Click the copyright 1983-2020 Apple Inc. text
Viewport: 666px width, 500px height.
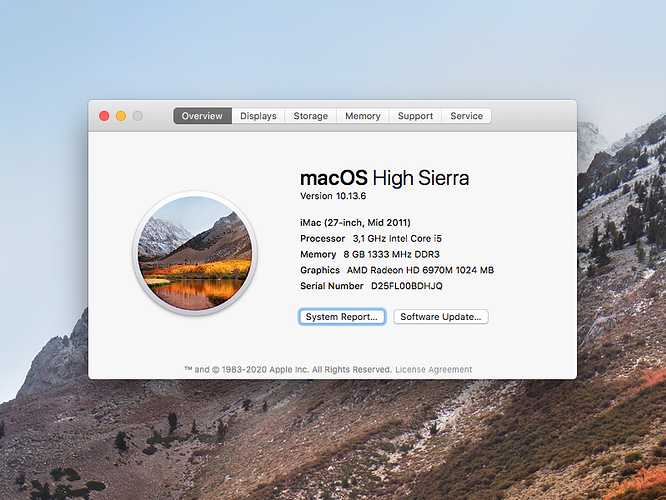point(288,370)
